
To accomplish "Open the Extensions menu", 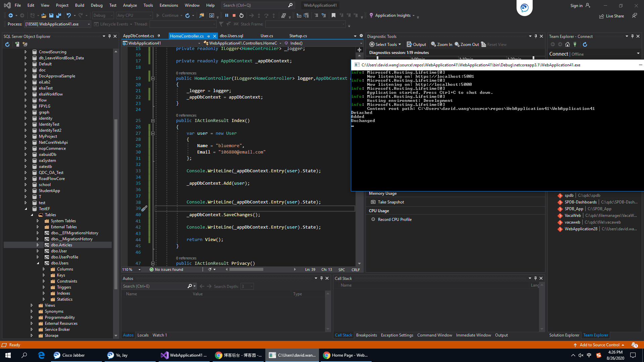I will pos(169,5).
